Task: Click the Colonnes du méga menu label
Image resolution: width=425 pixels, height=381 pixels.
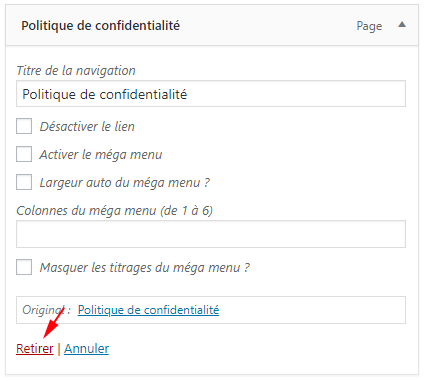Action: pos(115,211)
